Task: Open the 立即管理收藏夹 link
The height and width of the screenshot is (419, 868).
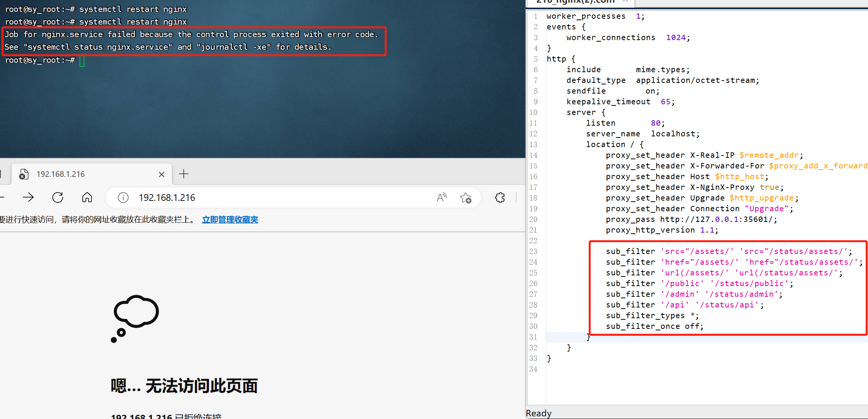Action: (x=230, y=220)
